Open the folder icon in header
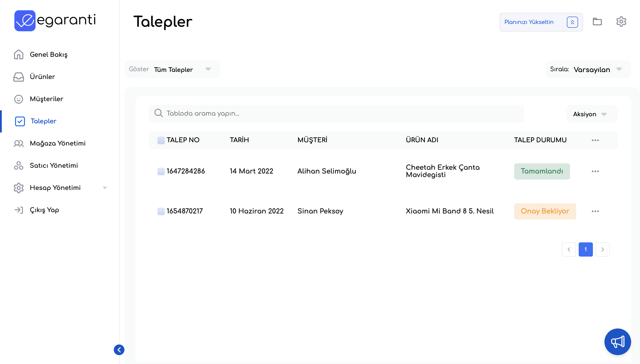The width and height of the screenshot is (640, 364). point(597,22)
